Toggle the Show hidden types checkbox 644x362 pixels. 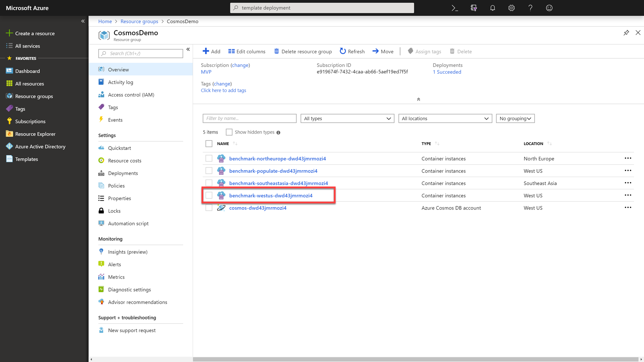point(229,132)
